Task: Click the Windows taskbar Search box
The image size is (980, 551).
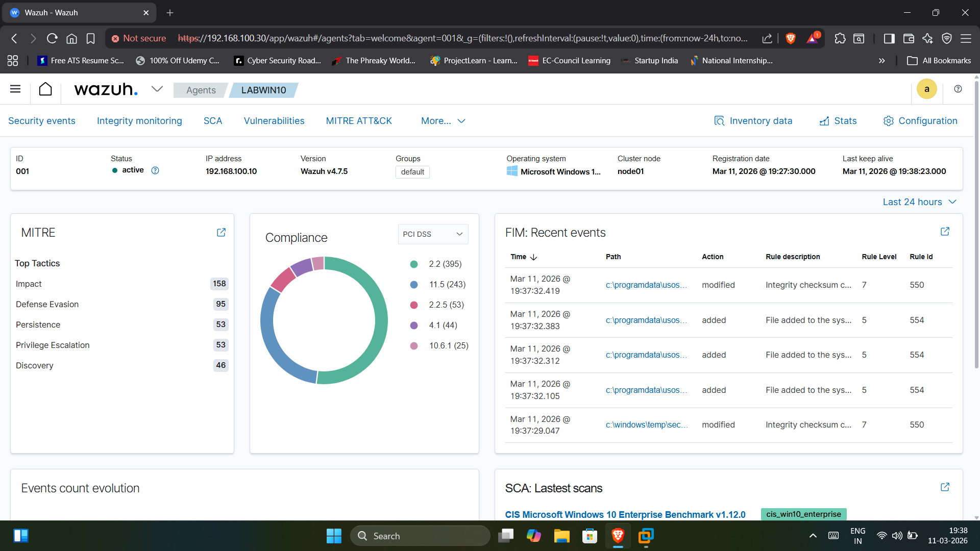Action: tap(420, 536)
